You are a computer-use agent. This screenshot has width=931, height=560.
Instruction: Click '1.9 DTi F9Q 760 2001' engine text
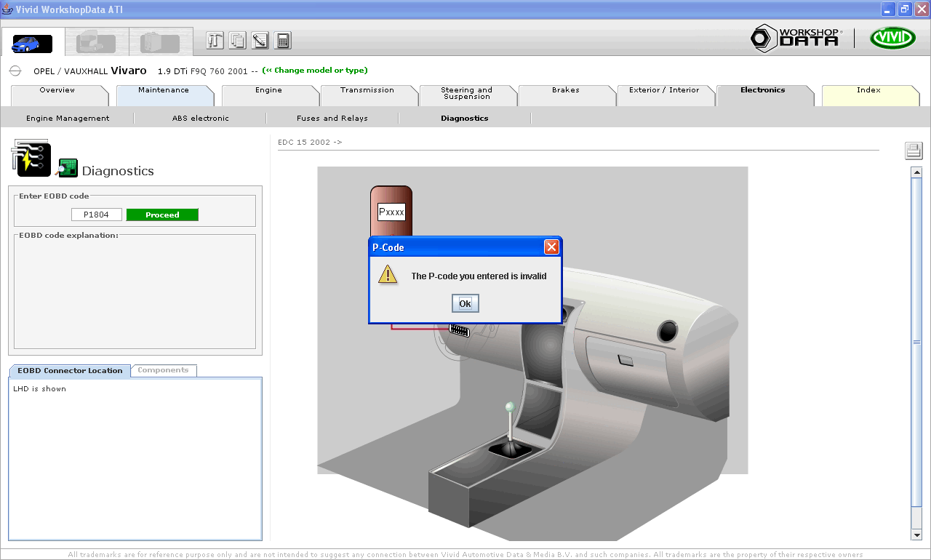pos(203,71)
